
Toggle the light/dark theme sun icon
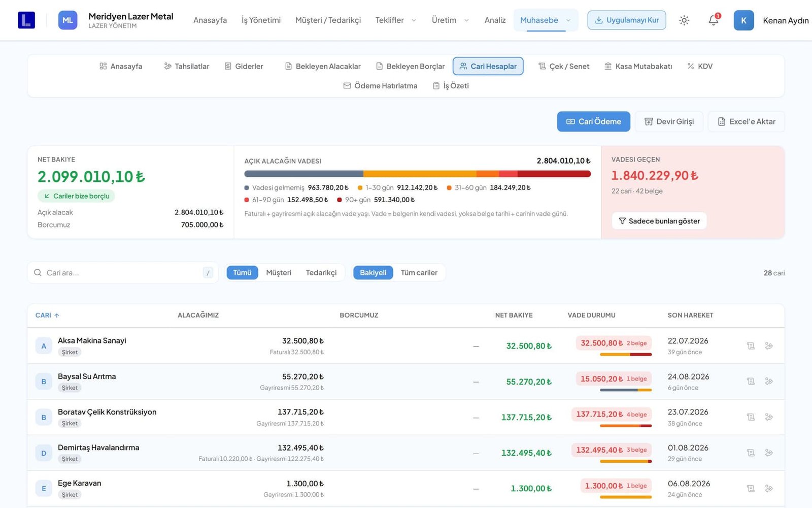point(684,20)
